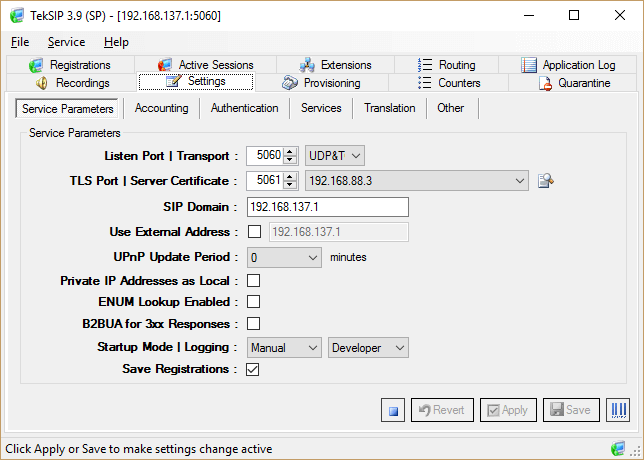Open the Other sub-tab
The height and width of the screenshot is (460, 644).
click(451, 108)
